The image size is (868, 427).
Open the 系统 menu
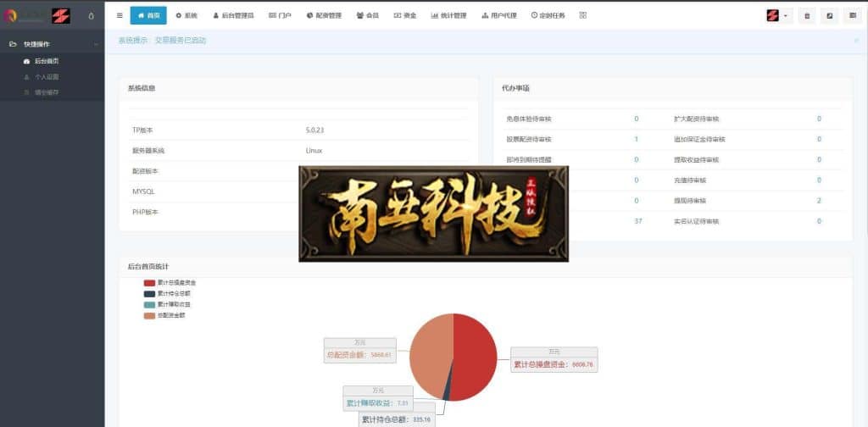click(186, 15)
